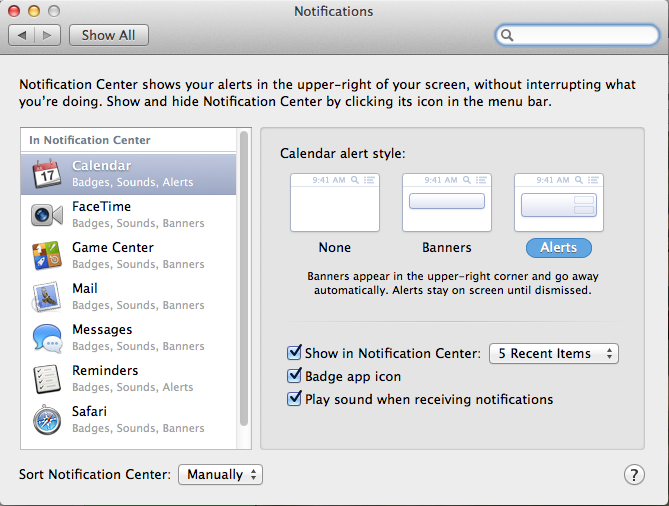Select Mail in the app list
The height and width of the screenshot is (506, 669).
[x=128, y=297]
